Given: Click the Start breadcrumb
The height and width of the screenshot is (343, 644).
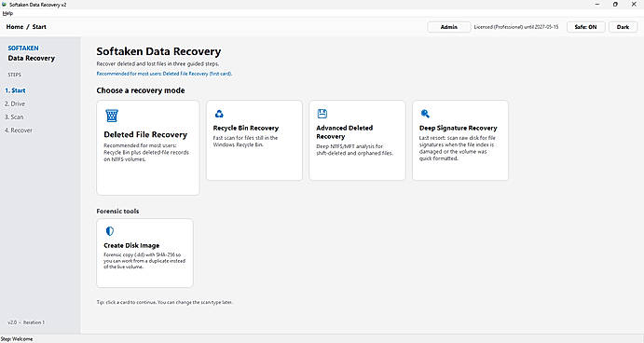Looking at the screenshot, I should [39, 27].
